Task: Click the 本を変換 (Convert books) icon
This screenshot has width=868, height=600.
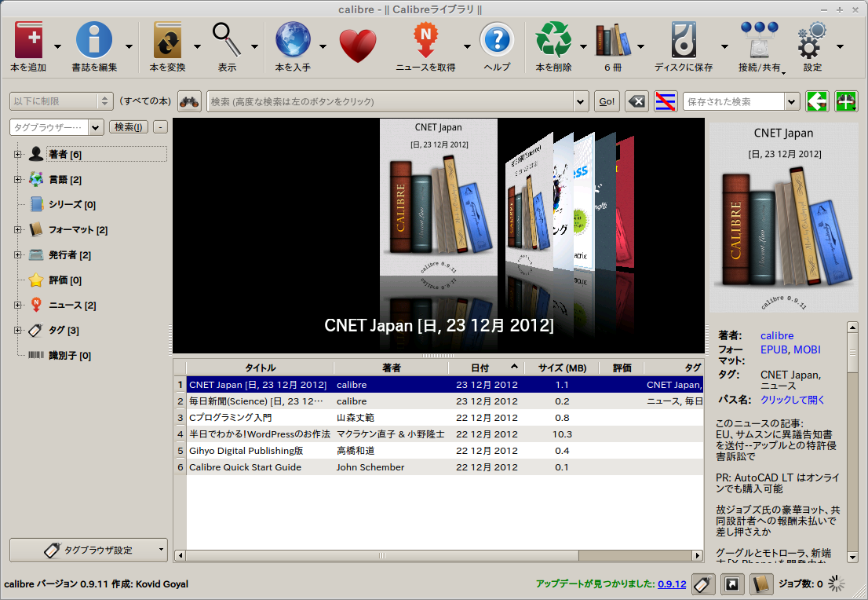Action: [167, 40]
